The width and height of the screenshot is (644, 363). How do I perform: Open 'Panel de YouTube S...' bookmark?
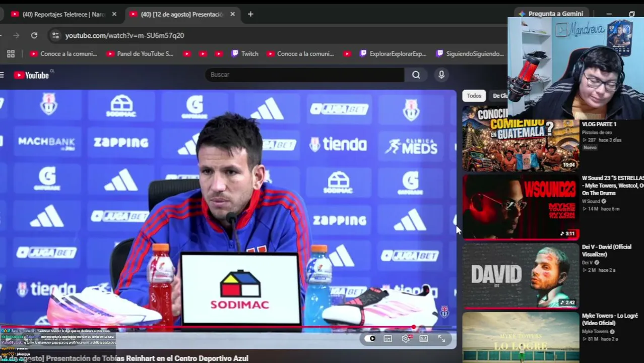tap(140, 53)
